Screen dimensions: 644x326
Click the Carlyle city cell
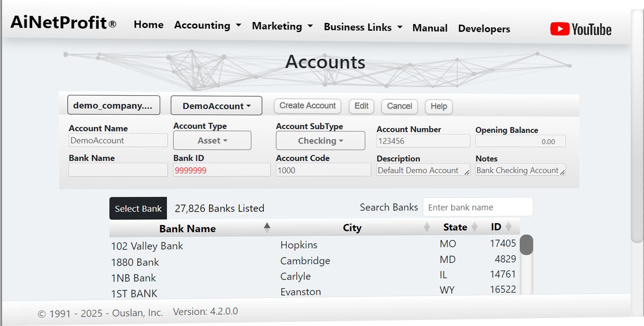[296, 276]
